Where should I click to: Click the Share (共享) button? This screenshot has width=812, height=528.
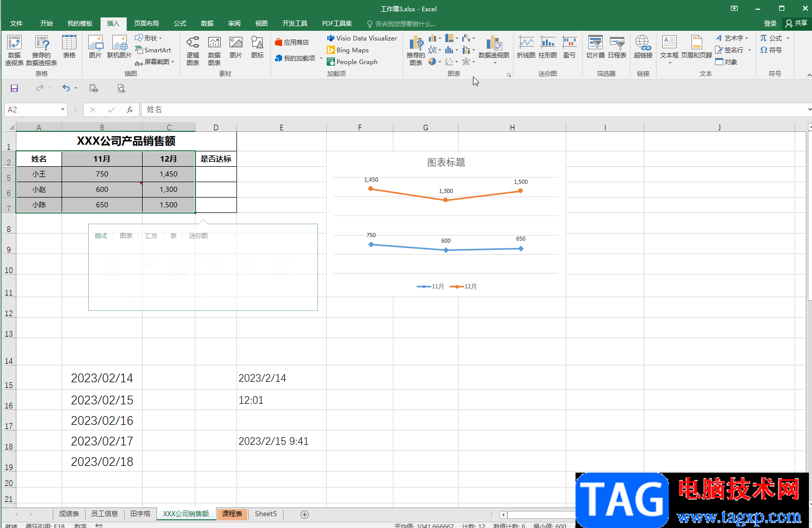pos(796,23)
